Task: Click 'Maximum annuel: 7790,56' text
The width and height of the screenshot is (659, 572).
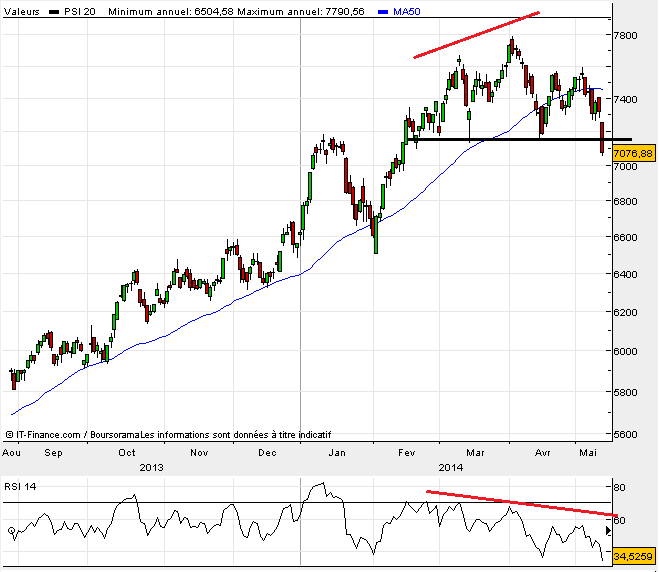Action: coord(301,12)
